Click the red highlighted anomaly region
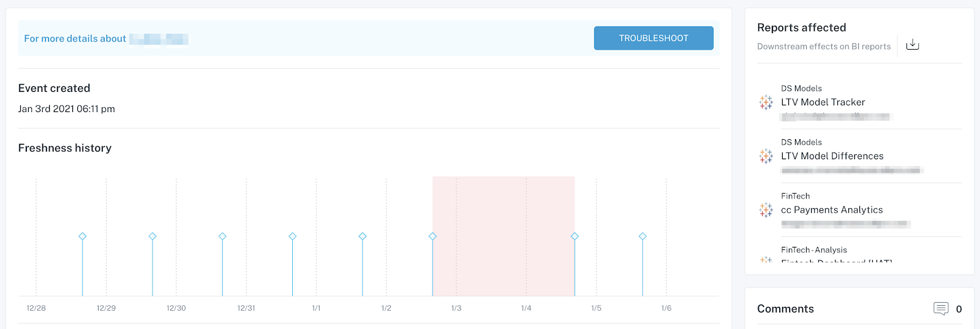Viewport: 980px width, 329px height. click(x=503, y=236)
